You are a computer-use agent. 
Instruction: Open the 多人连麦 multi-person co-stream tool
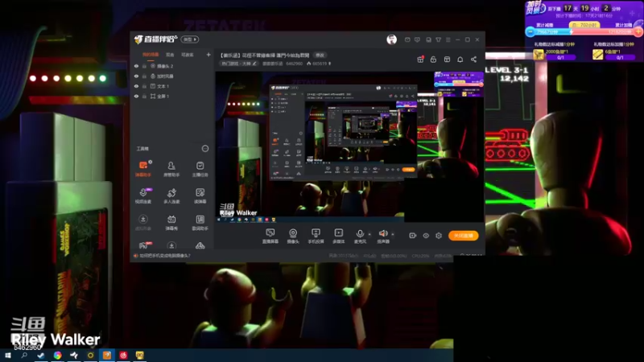(x=171, y=195)
